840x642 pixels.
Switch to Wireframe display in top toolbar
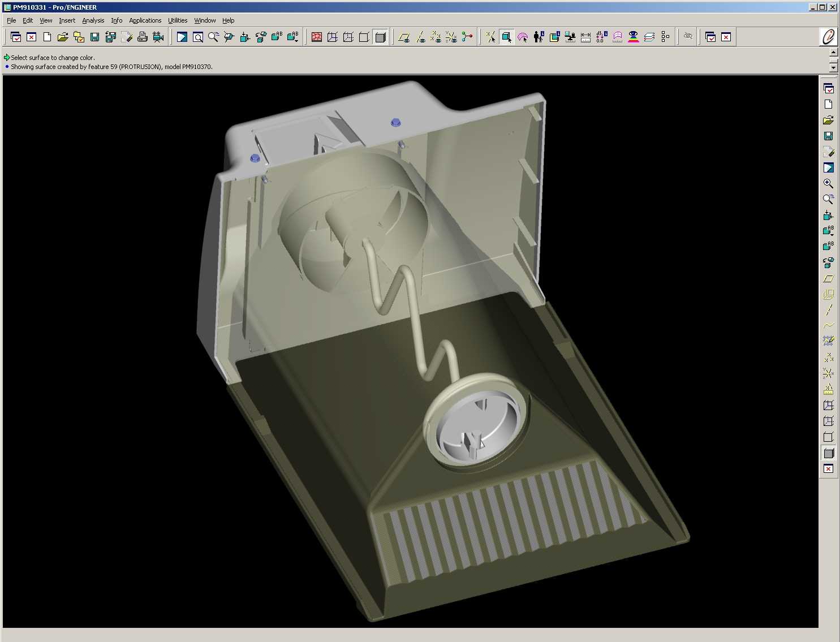(333, 37)
